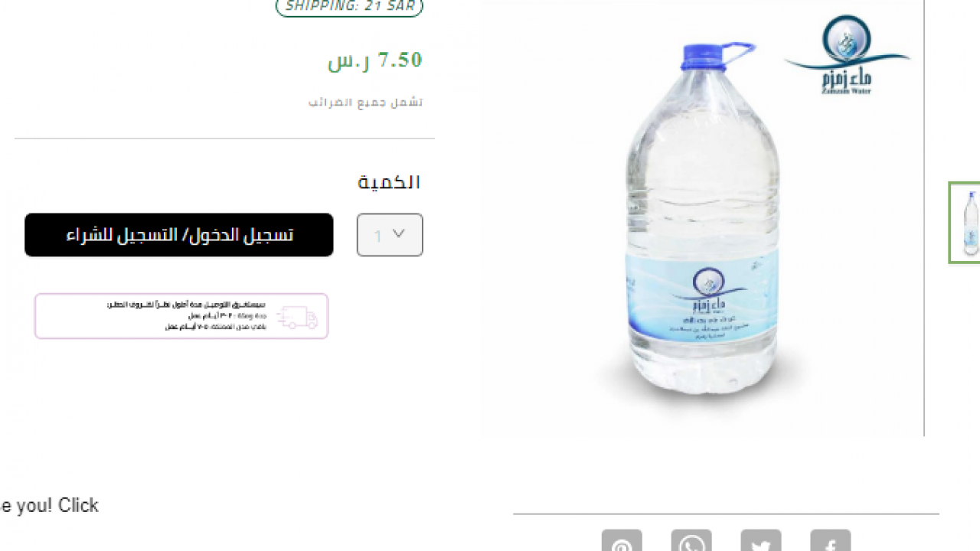Viewport: 980px width, 551px height.
Task: Click the grey taxes-included text under price
Action: pyautogui.click(x=366, y=102)
